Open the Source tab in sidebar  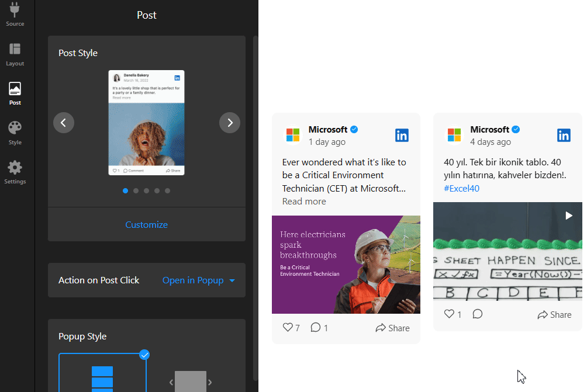click(15, 14)
